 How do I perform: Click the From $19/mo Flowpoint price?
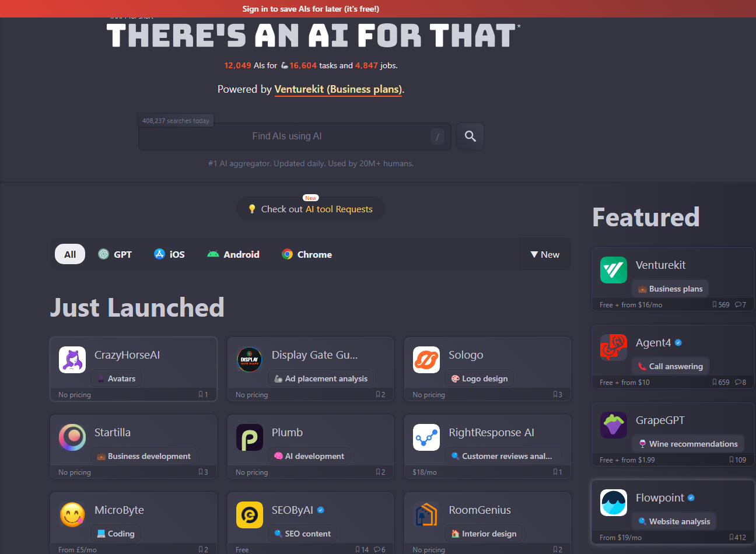coord(620,537)
